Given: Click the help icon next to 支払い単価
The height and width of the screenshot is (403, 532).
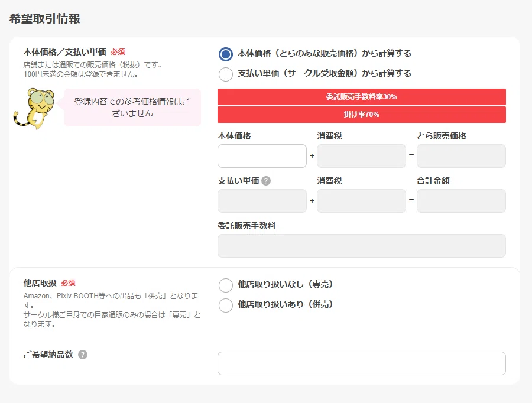Looking at the screenshot, I should pyautogui.click(x=266, y=181).
